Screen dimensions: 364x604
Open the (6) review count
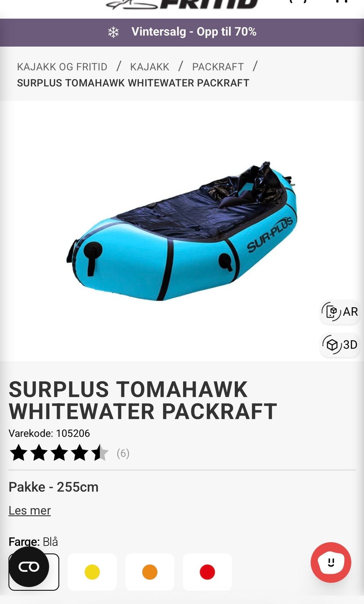point(123,453)
